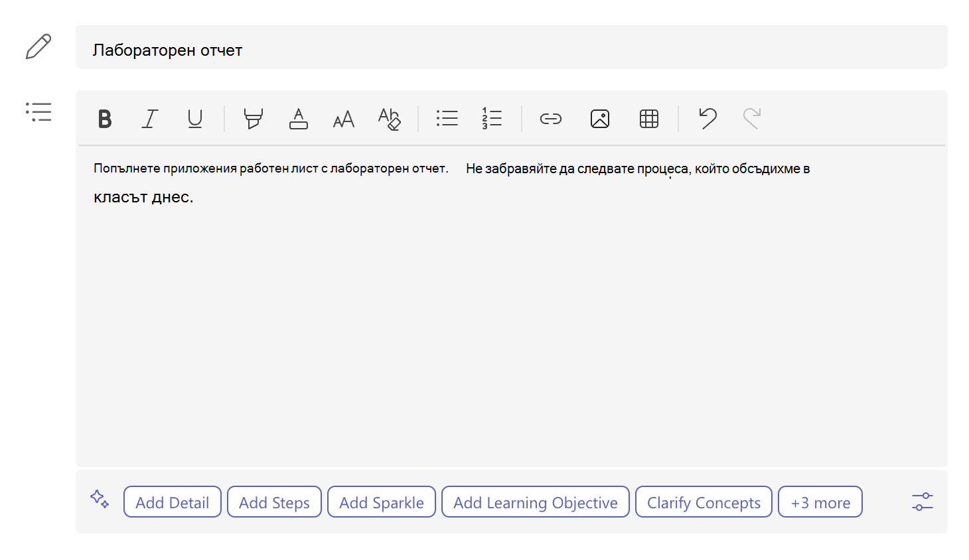Insert an image into instructions
The height and width of the screenshot is (560, 969).
click(x=600, y=119)
